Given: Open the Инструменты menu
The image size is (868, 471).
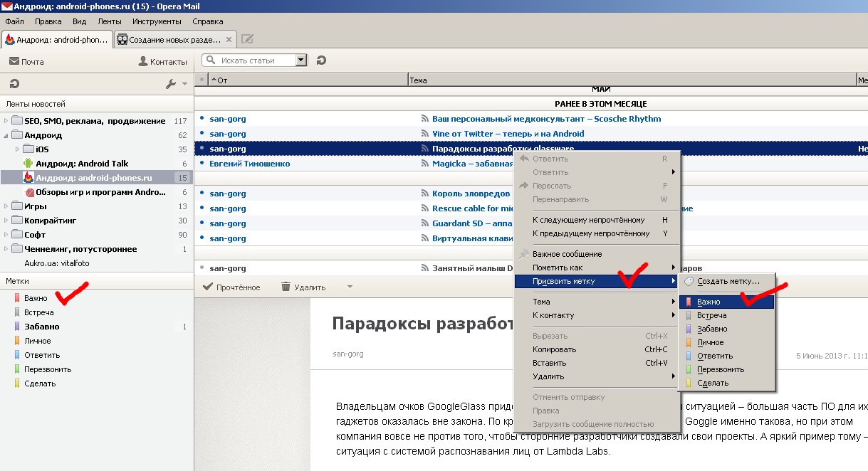Looking at the screenshot, I should pyautogui.click(x=157, y=21).
